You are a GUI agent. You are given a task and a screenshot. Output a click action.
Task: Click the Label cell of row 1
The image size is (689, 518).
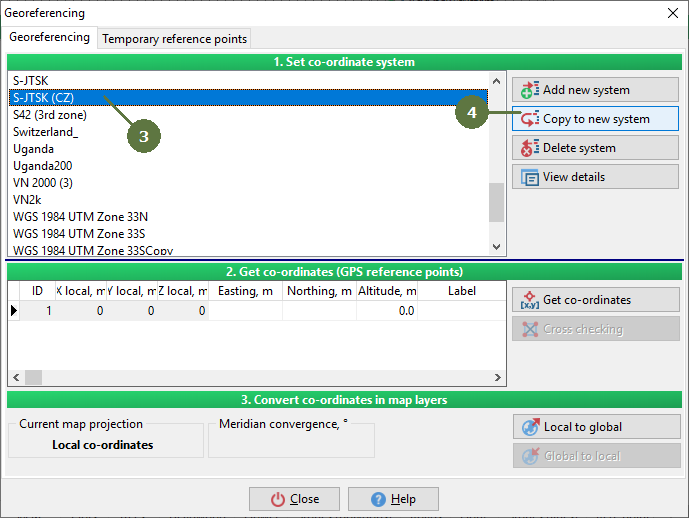[x=461, y=311]
